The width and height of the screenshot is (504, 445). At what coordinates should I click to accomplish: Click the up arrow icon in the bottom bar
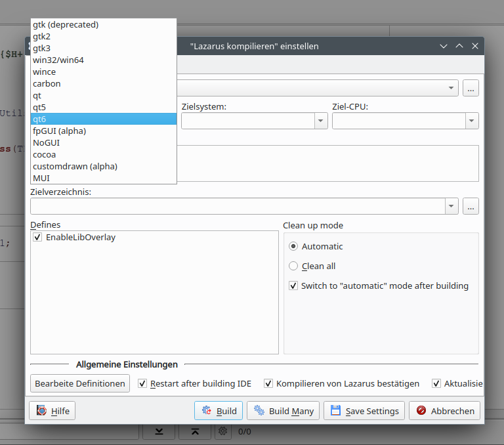tap(195, 431)
